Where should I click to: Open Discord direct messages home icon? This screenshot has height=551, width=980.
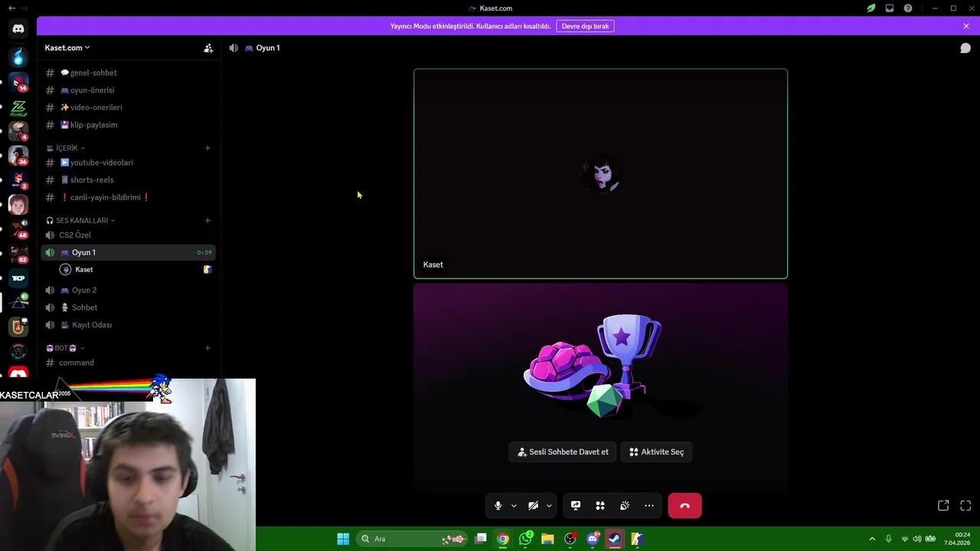(18, 29)
